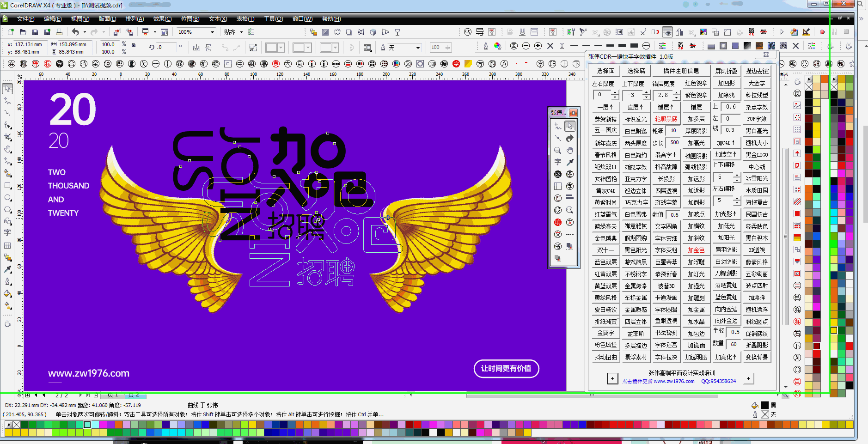Click the rotation angle input field
868x444 pixels.
[166, 47]
